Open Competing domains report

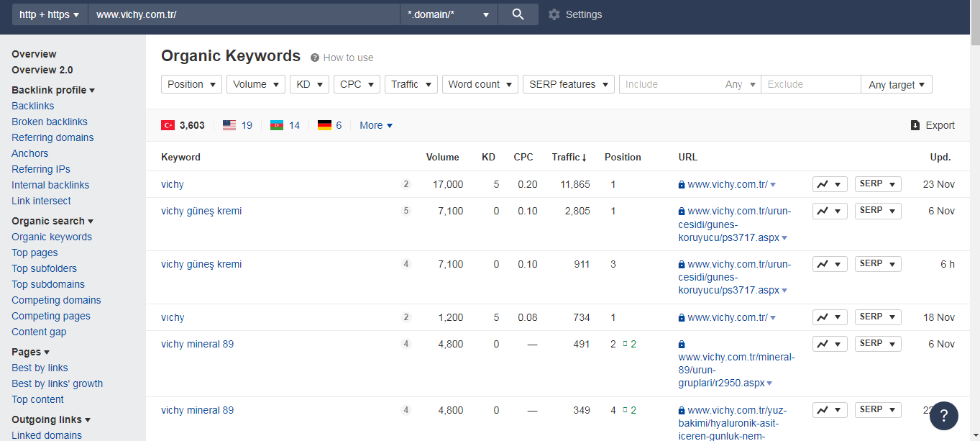pos(56,300)
